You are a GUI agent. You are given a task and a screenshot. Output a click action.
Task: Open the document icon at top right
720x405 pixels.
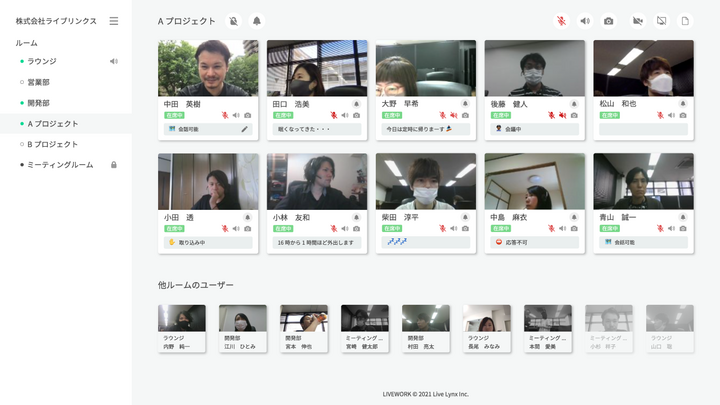pos(685,21)
